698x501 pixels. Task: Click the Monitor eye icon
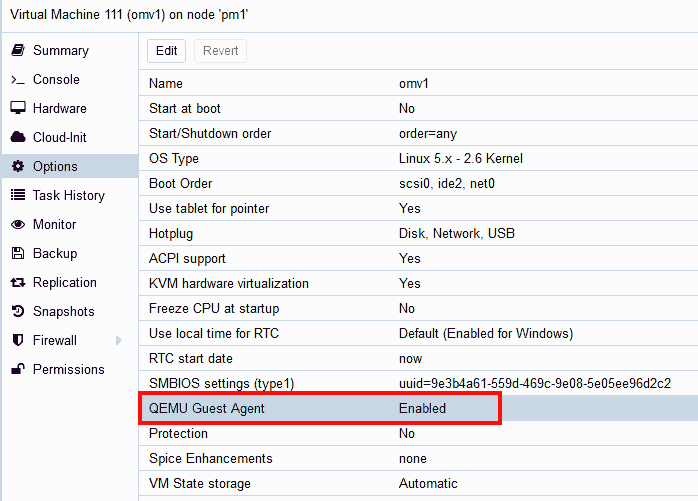coord(18,224)
